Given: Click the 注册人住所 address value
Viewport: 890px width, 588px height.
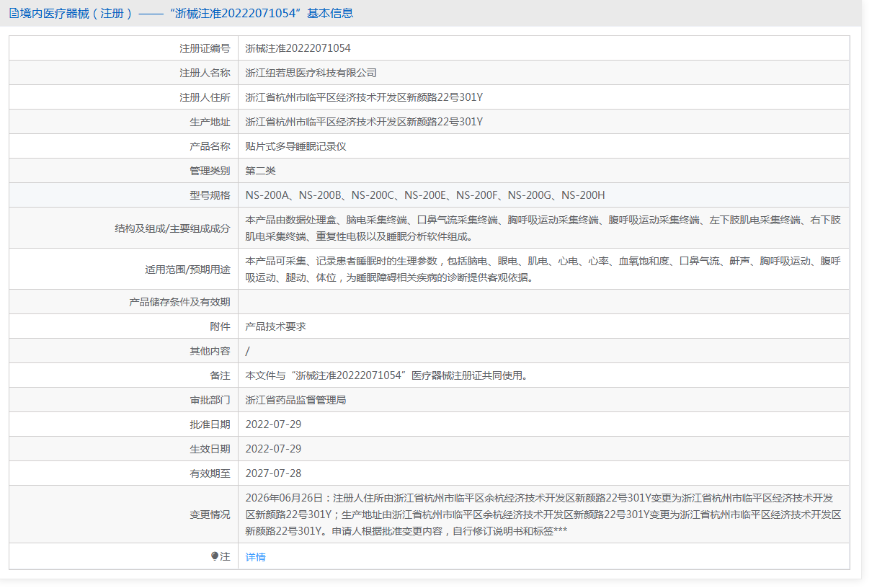Looking at the screenshot, I should (364, 97).
